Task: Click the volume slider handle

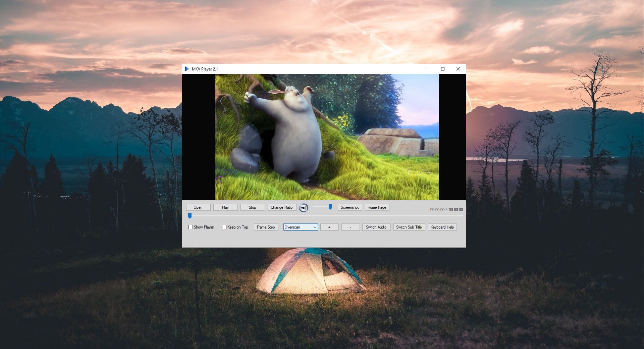Action: pyautogui.click(x=330, y=207)
